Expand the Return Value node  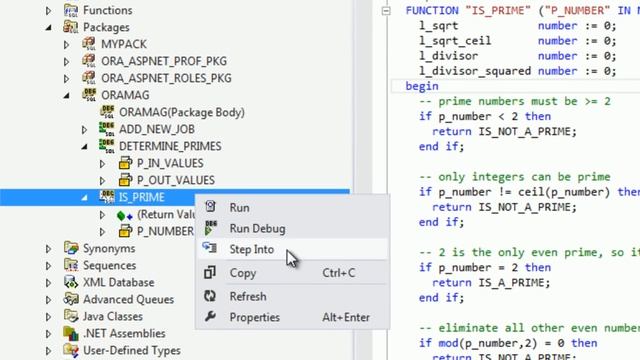tap(102, 215)
